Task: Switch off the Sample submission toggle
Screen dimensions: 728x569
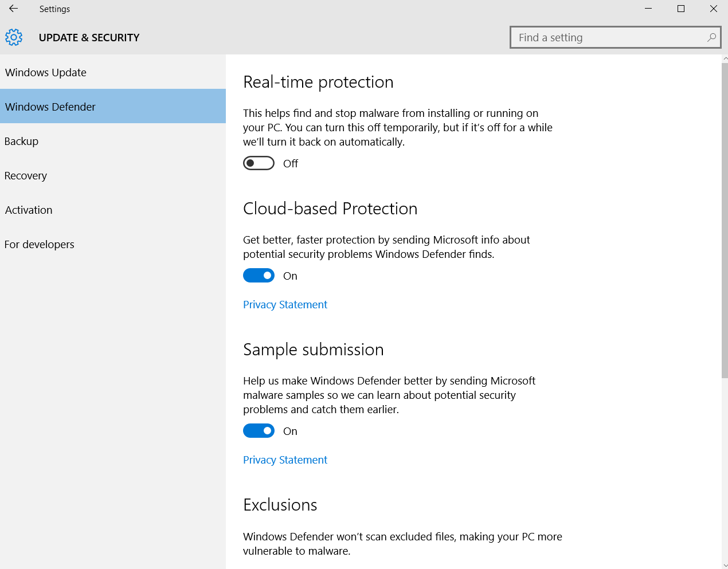Action: click(x=259, y=431)
